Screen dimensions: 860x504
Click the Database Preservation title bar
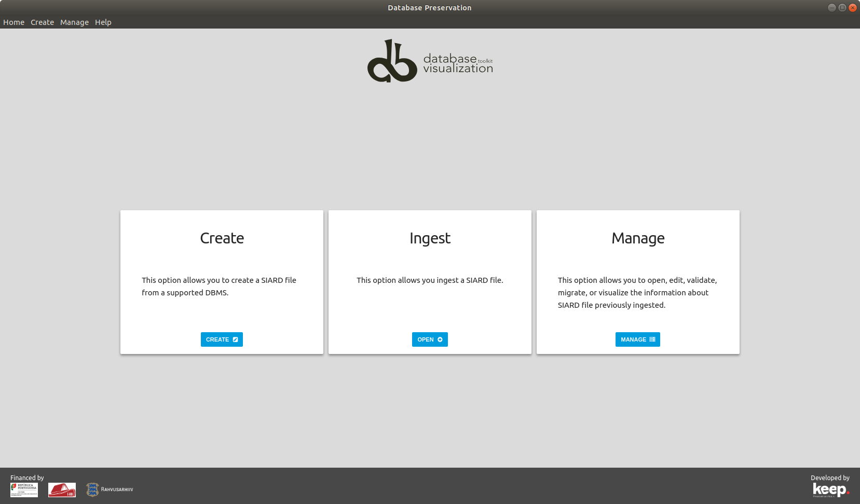point(430,7)
